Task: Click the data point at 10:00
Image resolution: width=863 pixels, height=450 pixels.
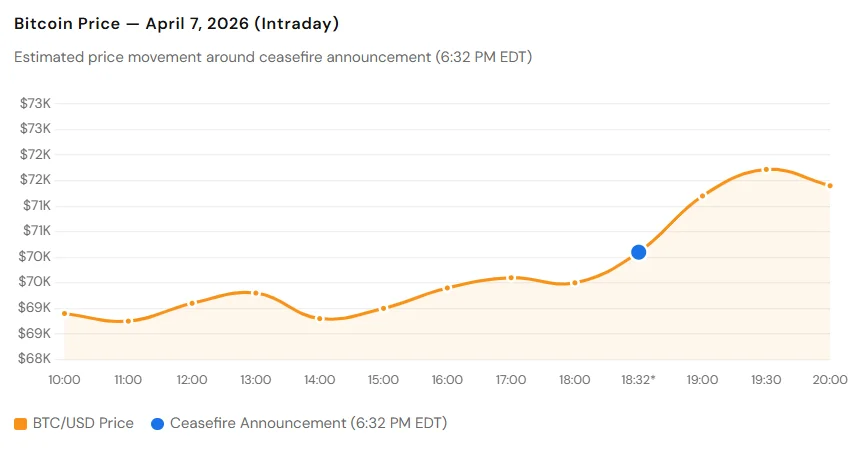Action: coord(64,313)
